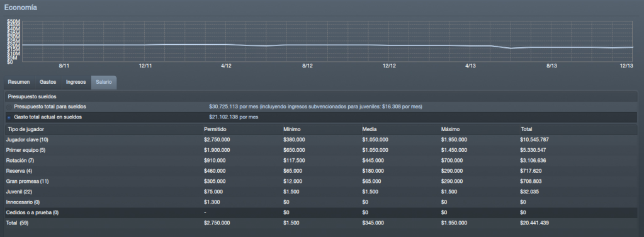Click the 4/13 marker on the chart

pyautogui.click(x=470, y=66)
